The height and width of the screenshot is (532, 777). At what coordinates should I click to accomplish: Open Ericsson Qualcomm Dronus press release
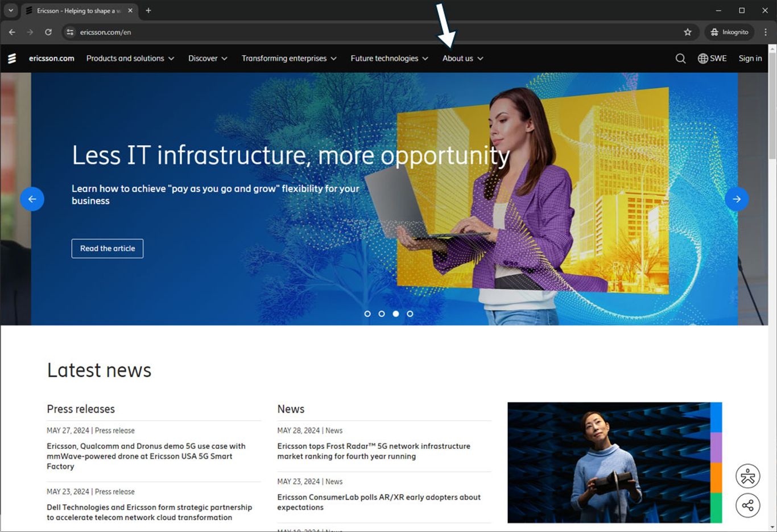pos(146,456)
